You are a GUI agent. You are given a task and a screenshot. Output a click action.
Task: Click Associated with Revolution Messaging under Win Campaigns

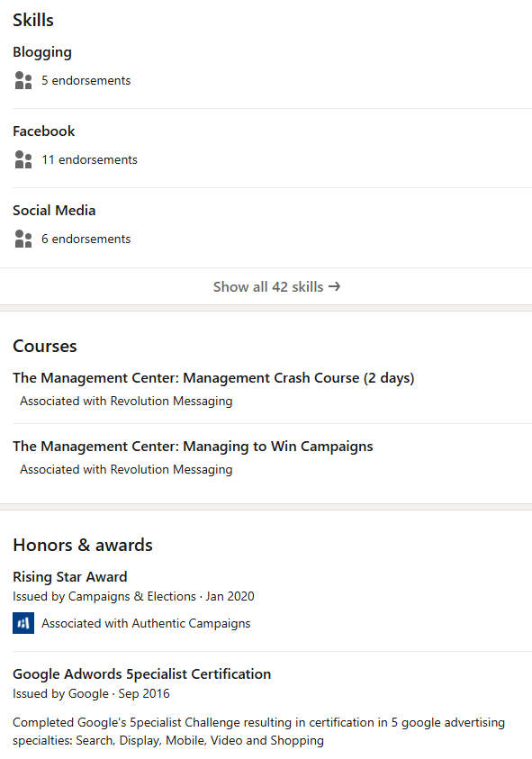click(126, 469)
